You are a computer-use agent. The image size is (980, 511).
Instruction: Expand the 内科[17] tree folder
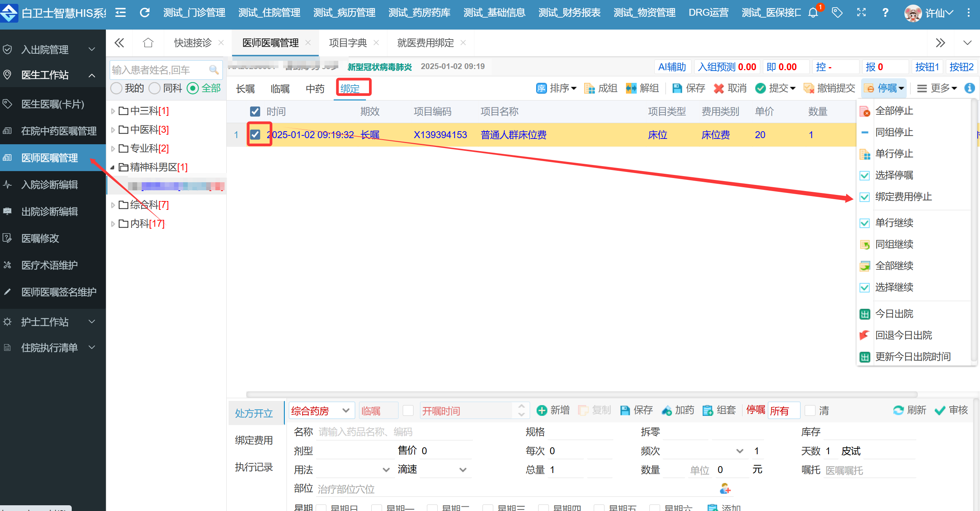click(x=113, y=224)
